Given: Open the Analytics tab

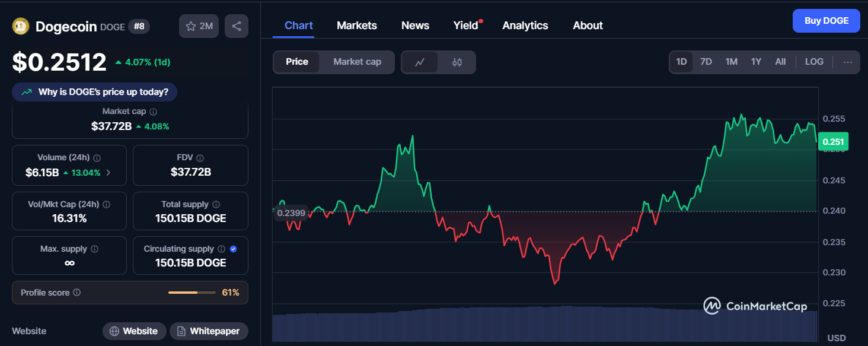Looking at the screenshot, I should [x=525, y=25].
